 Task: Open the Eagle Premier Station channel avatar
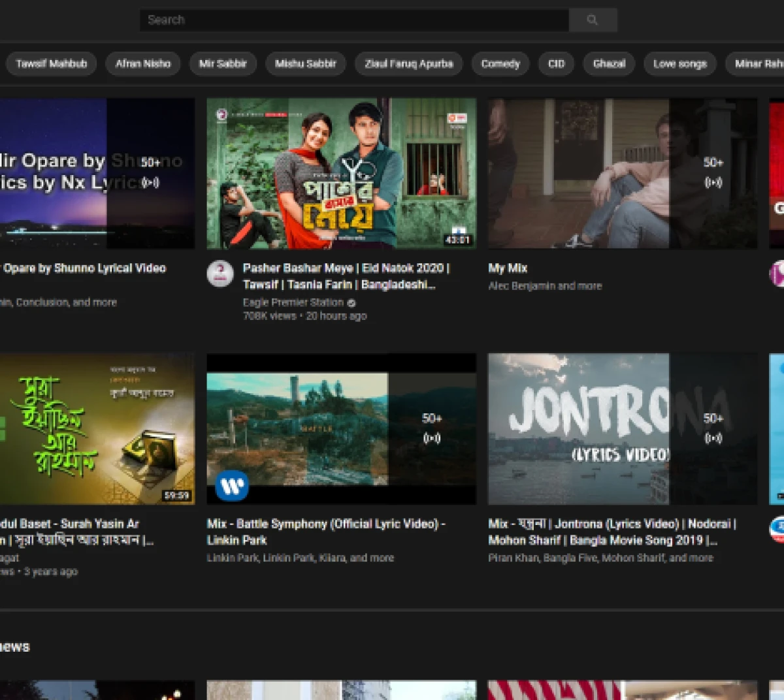click(x=220, y=274)
